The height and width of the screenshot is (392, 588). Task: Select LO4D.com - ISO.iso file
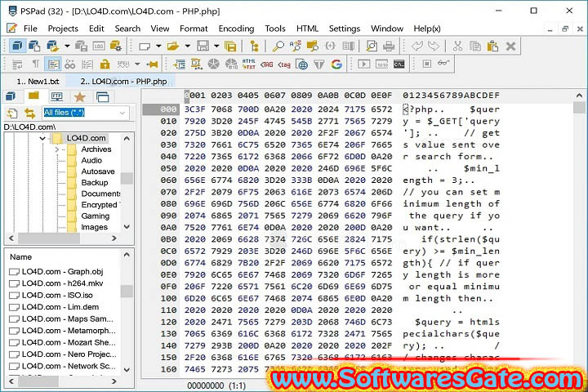tap(57, 295)
